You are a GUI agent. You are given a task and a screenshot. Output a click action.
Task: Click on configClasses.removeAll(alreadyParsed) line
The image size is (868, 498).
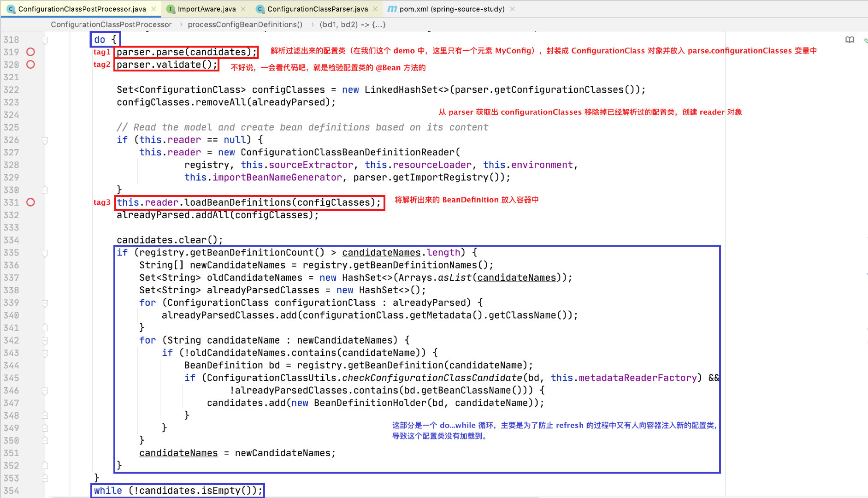pos(226,102)
